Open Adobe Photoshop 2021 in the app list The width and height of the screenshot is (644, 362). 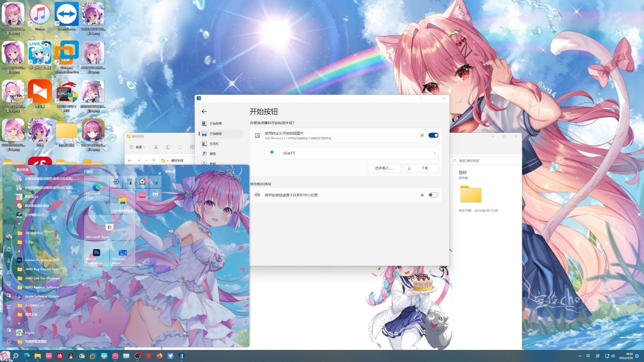point(42,260)
